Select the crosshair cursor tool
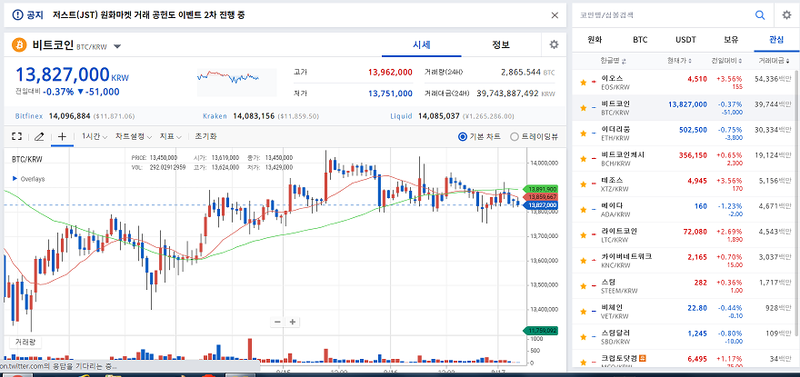Screen dimensions: 800x377 click(x=62, y=137)
